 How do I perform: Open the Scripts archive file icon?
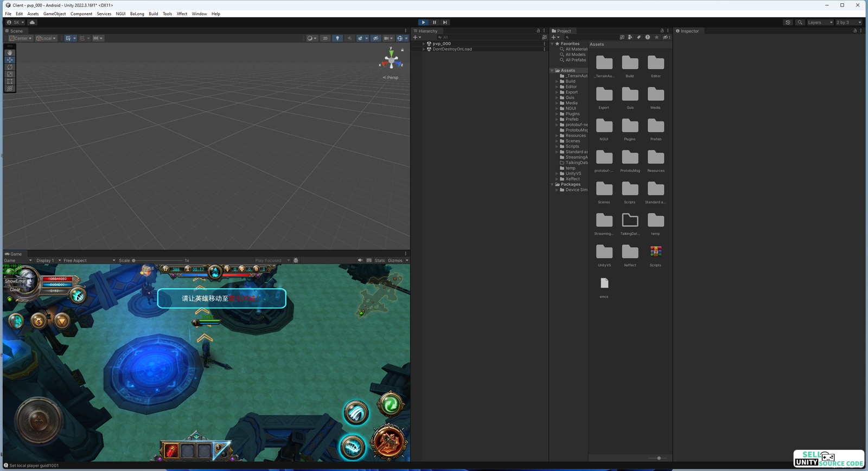pos(656,251)
